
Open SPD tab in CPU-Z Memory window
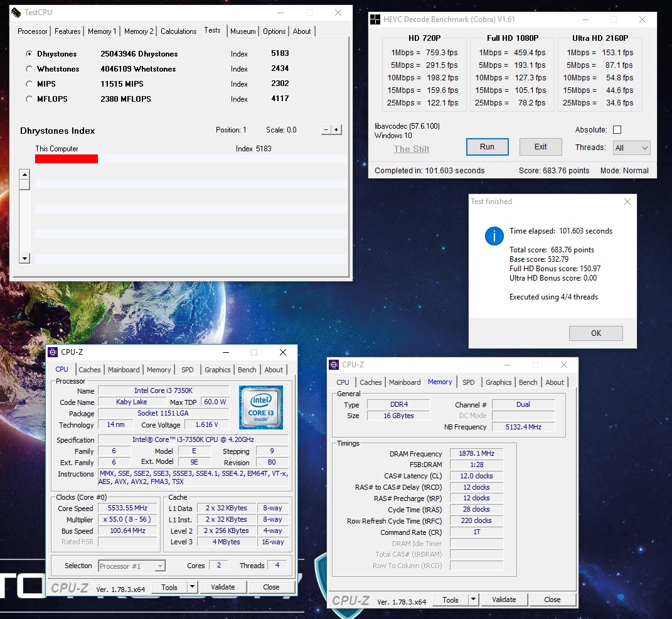469,382
